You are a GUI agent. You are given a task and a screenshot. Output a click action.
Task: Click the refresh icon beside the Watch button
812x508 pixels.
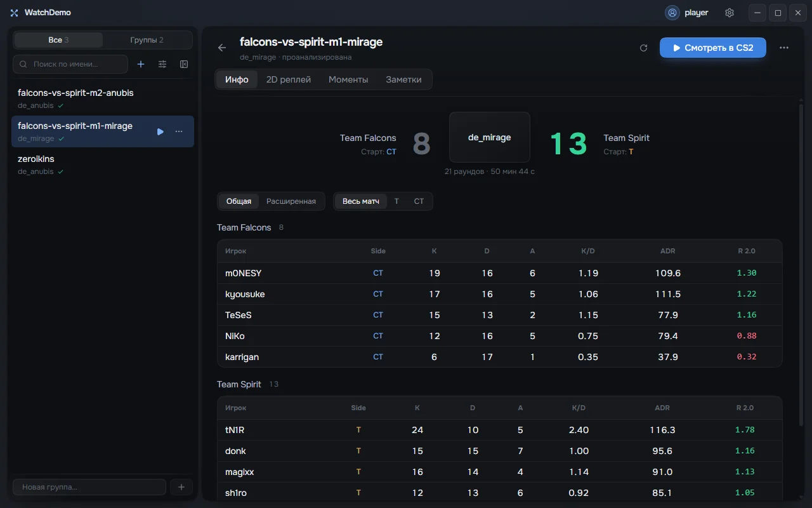[x=643, y=48]
